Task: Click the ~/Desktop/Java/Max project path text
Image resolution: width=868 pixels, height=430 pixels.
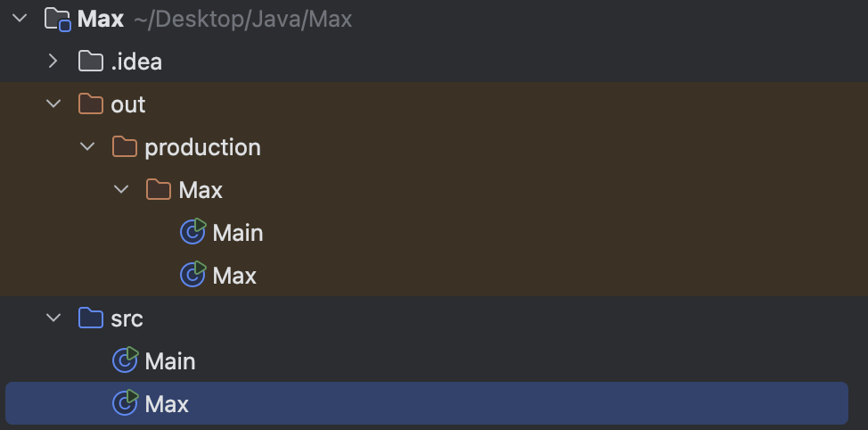Action: (242, 19)
